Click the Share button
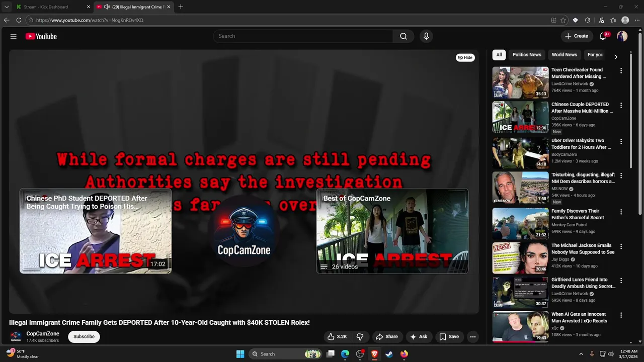The height and width of the screenshot is (362, 644). [x=387, y=337]
